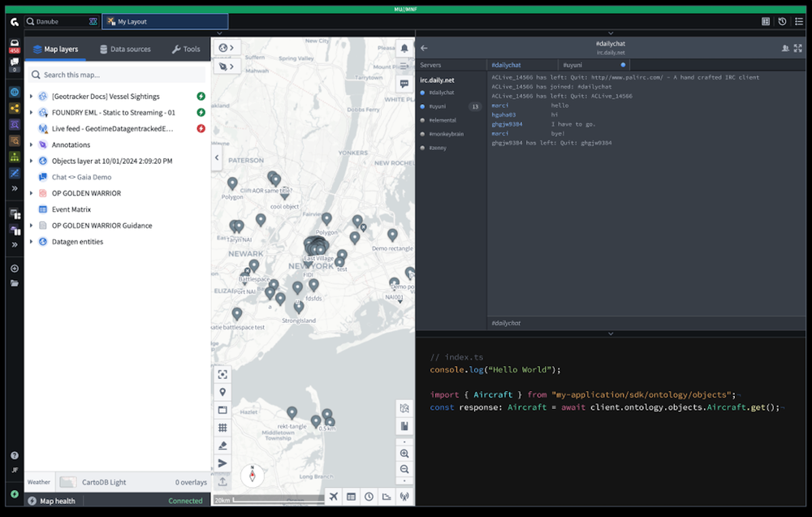812x517 pixels.
Task: Select the location pin tool on the map toolbar
Action: tap(222, 392)
